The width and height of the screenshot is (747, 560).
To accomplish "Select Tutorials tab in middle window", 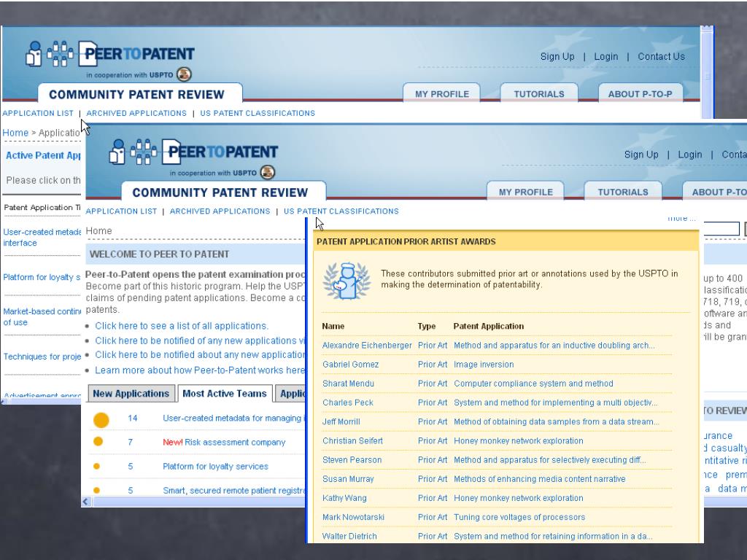I will point(623,192).
